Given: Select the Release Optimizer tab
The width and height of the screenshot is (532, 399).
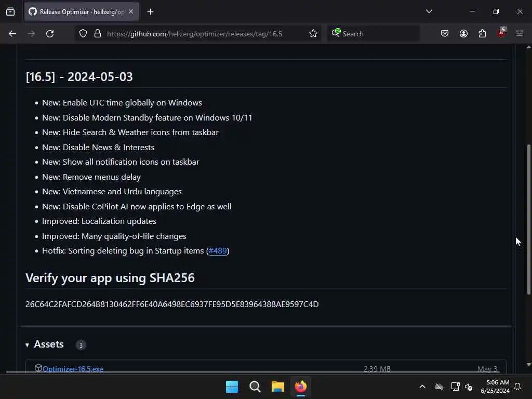Looking at the screenshot, I should (82, 12).
